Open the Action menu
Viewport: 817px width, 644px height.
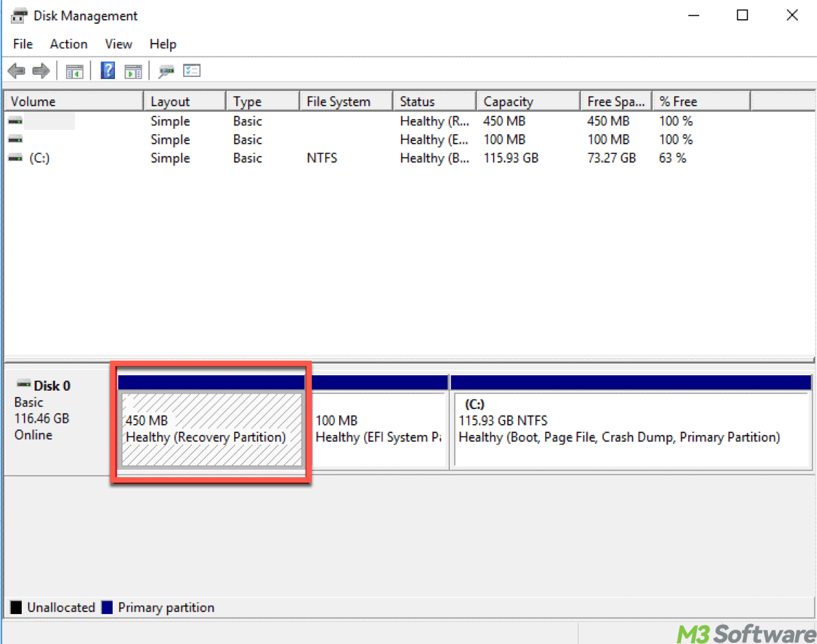pyautogui.click(x=68, y=44)
